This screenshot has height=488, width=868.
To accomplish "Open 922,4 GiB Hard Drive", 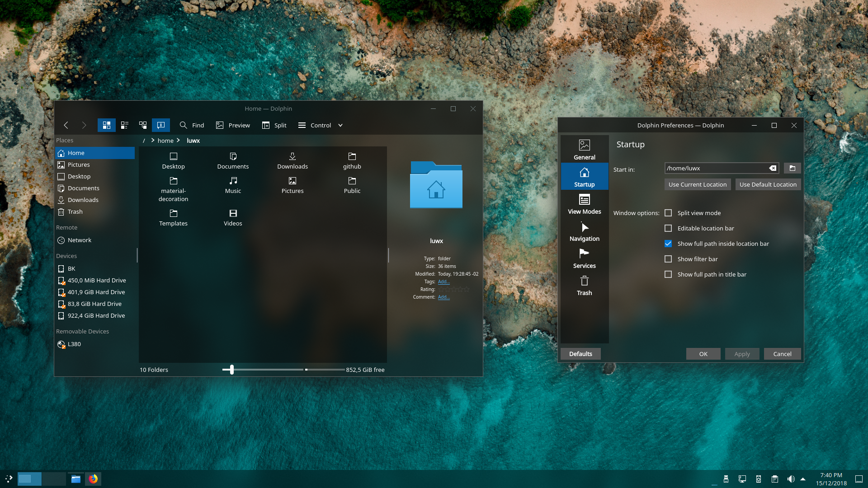I will point(95,315).
